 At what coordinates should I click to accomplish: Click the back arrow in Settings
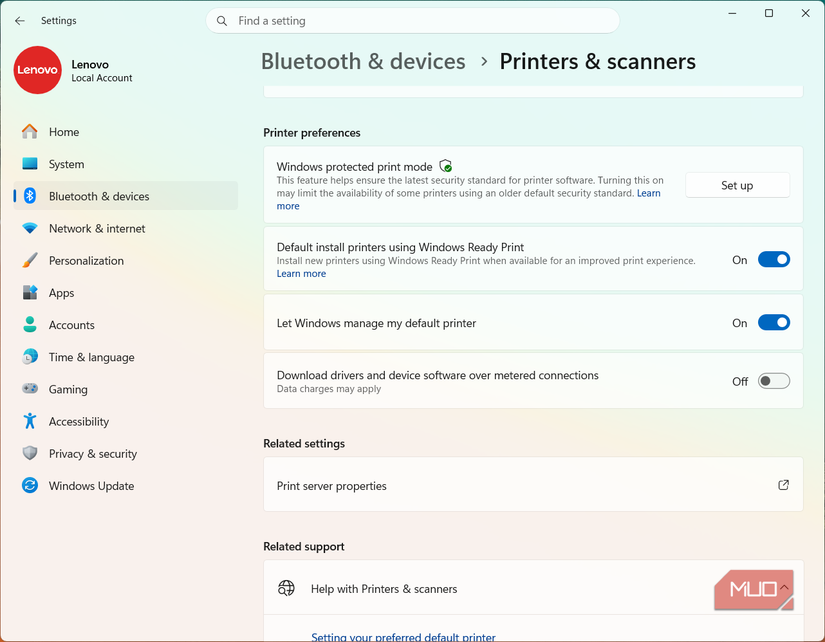(x=20, y=21)
